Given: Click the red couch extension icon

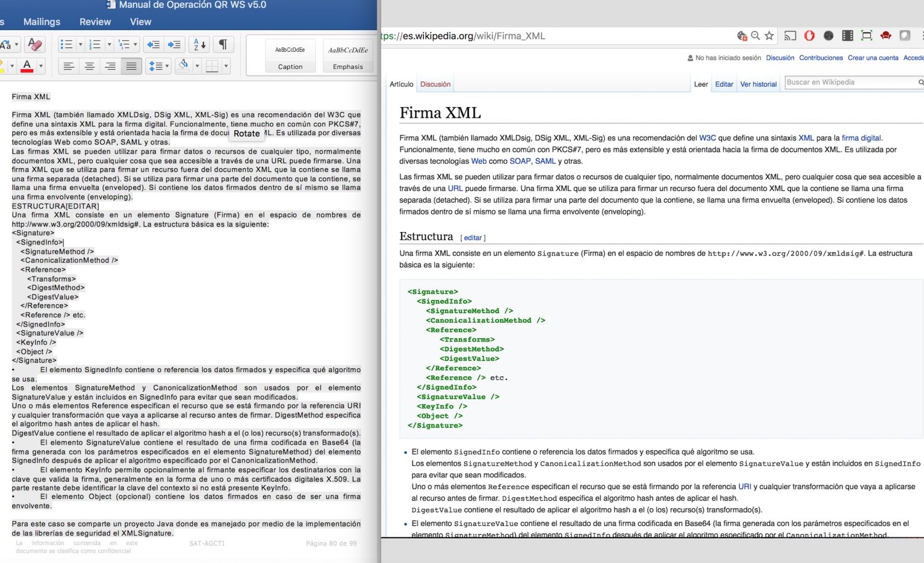Looking at the screenshot, I should (886, 36).
